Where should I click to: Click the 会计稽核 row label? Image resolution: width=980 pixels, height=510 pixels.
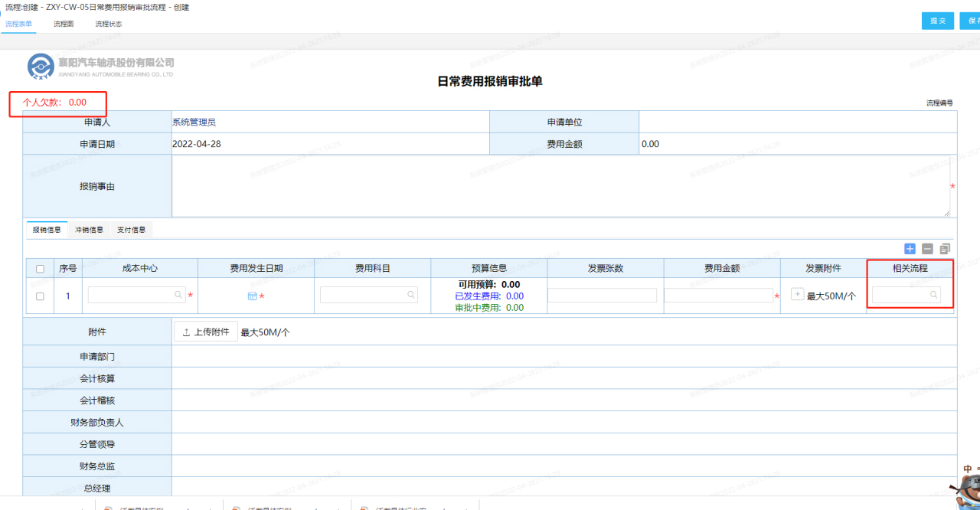point(97,400)
